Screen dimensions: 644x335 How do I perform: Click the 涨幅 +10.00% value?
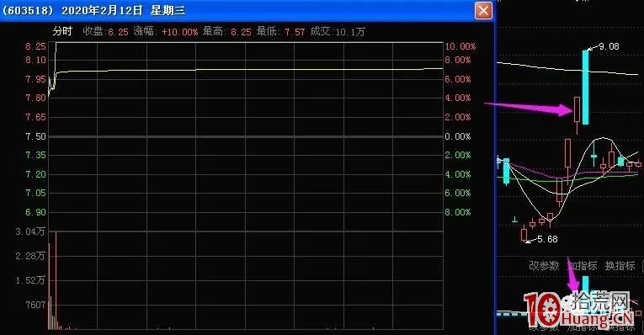tap(179, 32)
